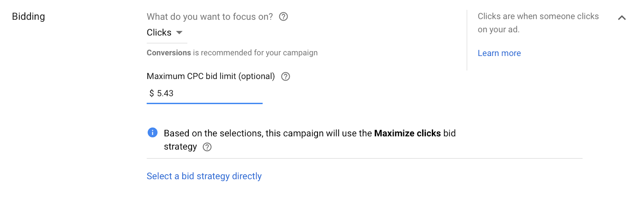Open help icon after the word "strategy"
This screenshot has width=644, height=197.
[207, 147]
